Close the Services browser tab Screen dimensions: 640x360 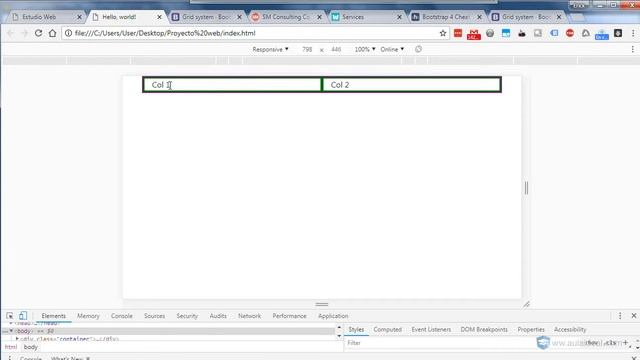400,17
